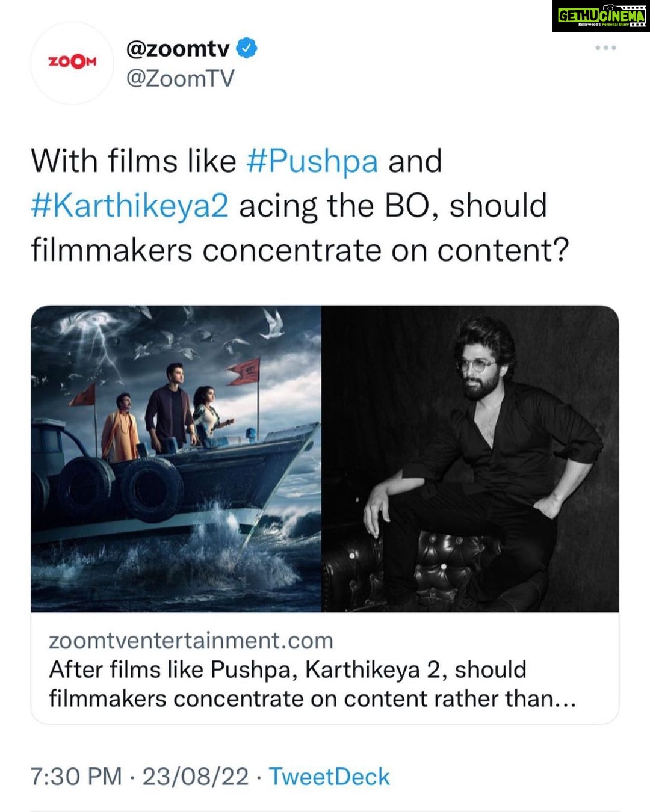
Task: Click the headline line 'filmmakers concentrate on content rather than...'
Action: 312,699
